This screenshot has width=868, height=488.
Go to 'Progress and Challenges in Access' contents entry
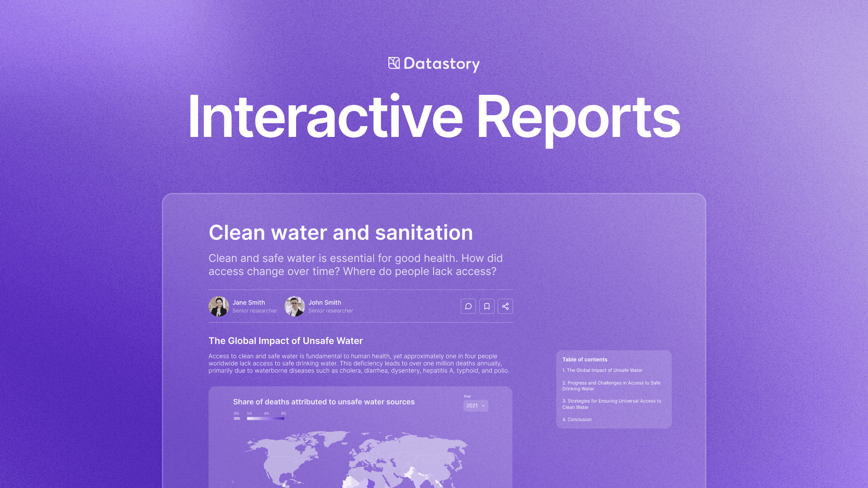pos(611,386)
